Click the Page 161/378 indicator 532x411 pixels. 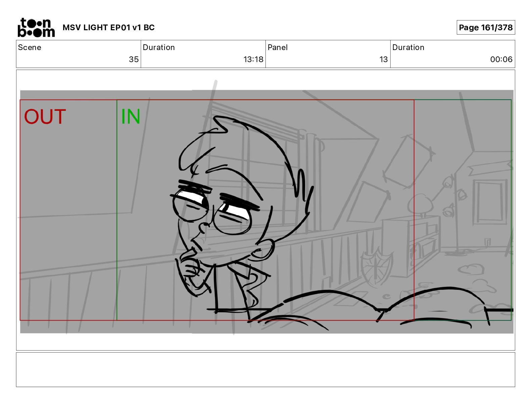(486, 28)
